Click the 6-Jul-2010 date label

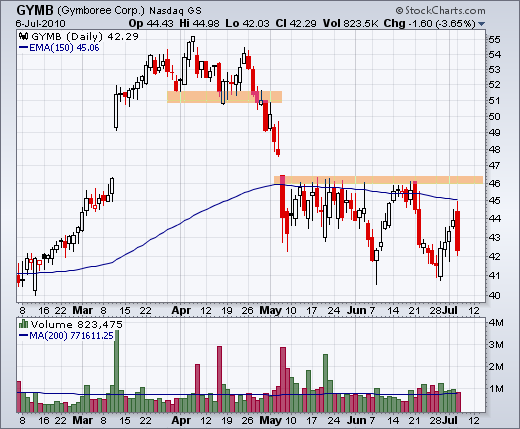coord(41,24)
